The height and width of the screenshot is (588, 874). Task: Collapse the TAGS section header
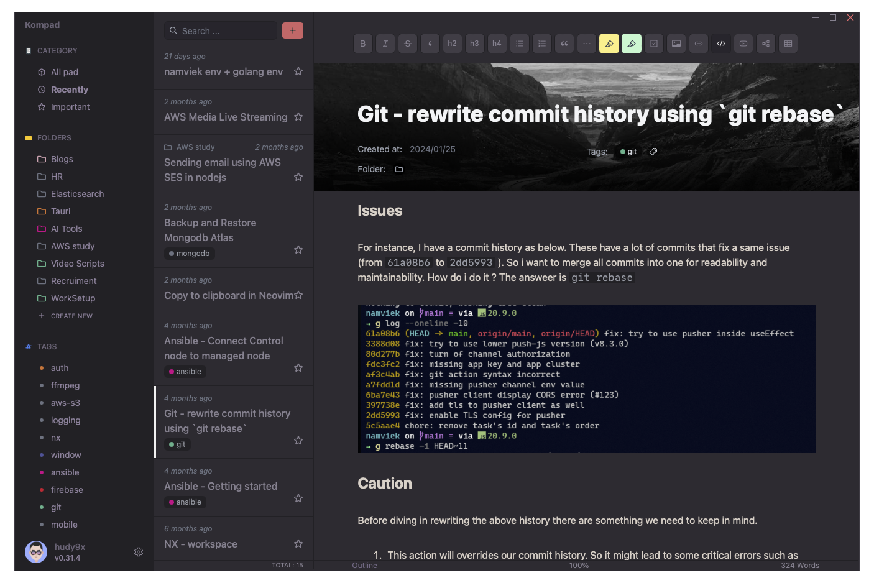(47, 347)
